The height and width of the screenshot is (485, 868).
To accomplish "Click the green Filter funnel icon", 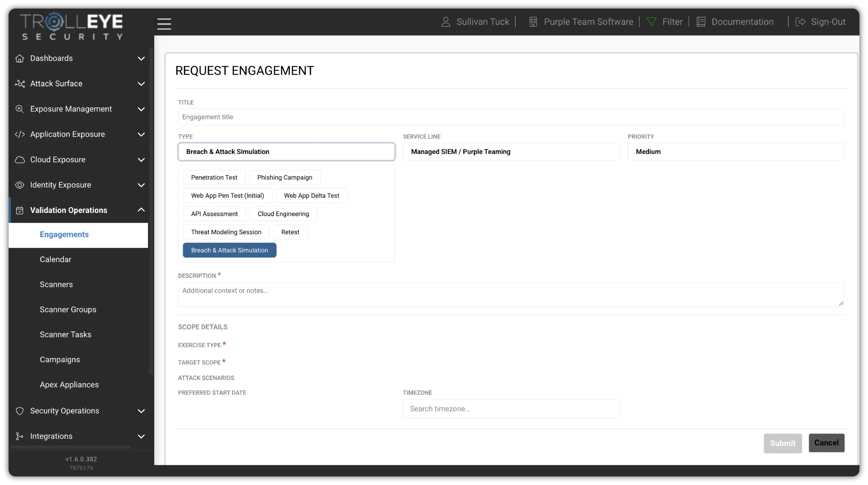I will pyautogui.click(x=651, y=22).
